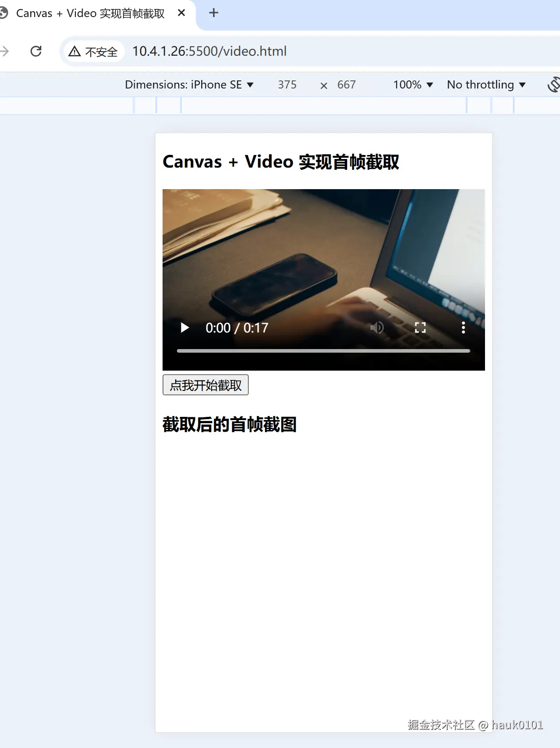Close the Canvas + Video tab
This screenshot has width=560, height=748.
pos(181,13)
